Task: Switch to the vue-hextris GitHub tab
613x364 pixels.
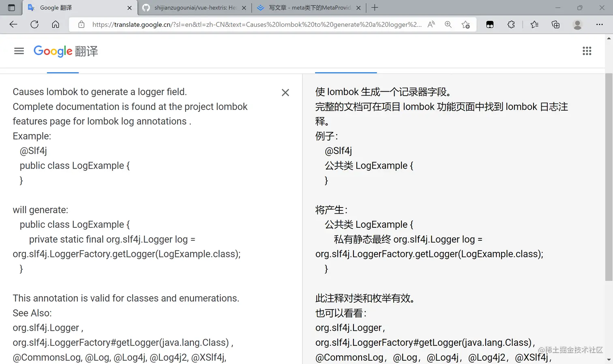Action: click(194, 8)
